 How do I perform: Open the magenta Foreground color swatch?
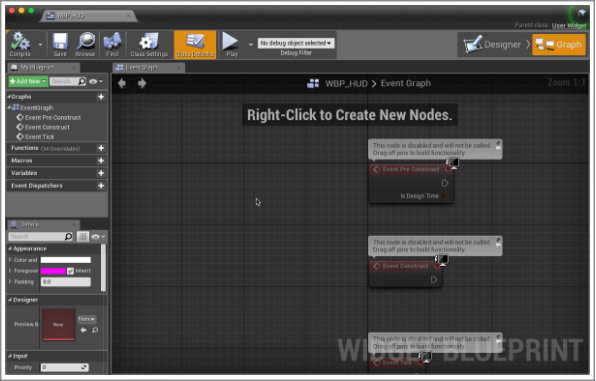(x=53, y=271)
